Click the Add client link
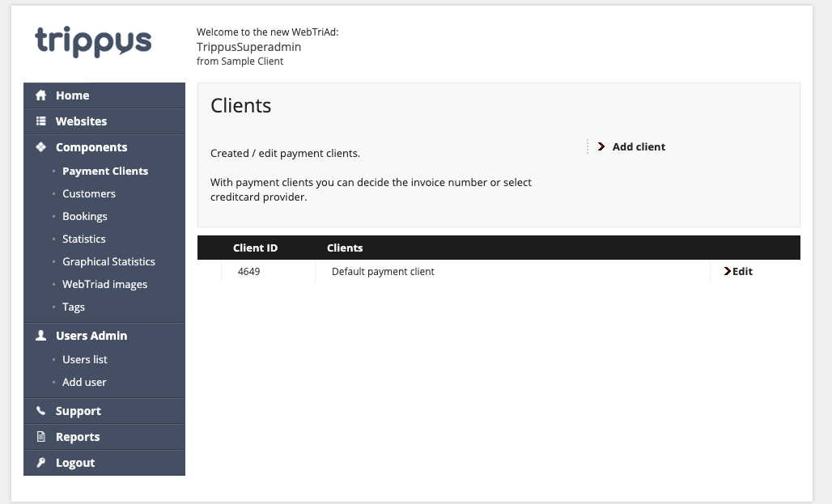This screenshot has width=832, height=504. tap(639, 147)
